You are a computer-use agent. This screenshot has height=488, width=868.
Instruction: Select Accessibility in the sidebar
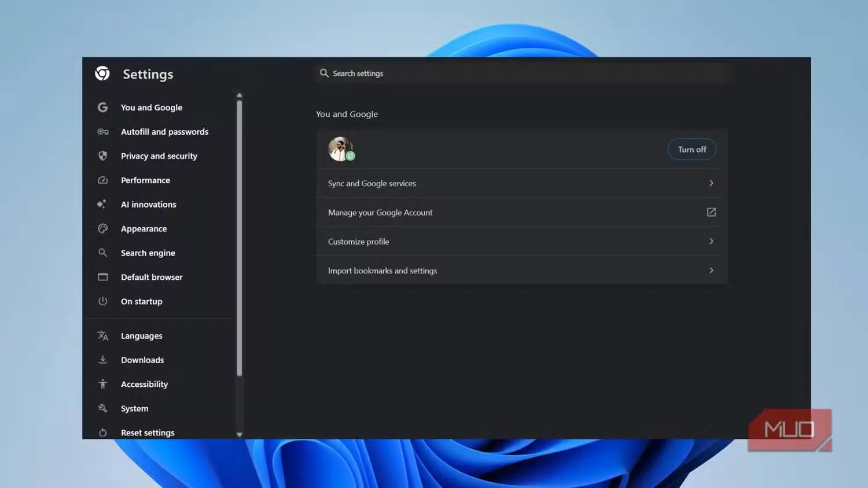(144, 384)
